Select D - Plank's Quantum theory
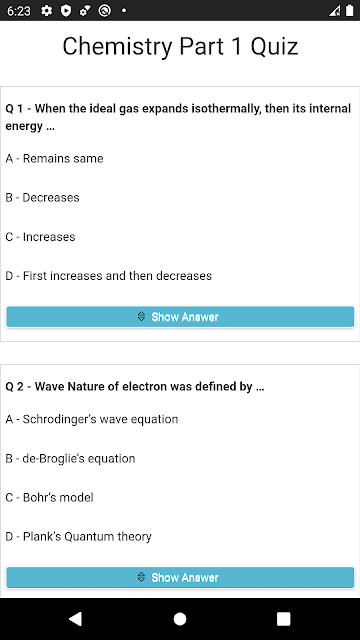This screenshot has width=360, height=640. tap(78, 536)
